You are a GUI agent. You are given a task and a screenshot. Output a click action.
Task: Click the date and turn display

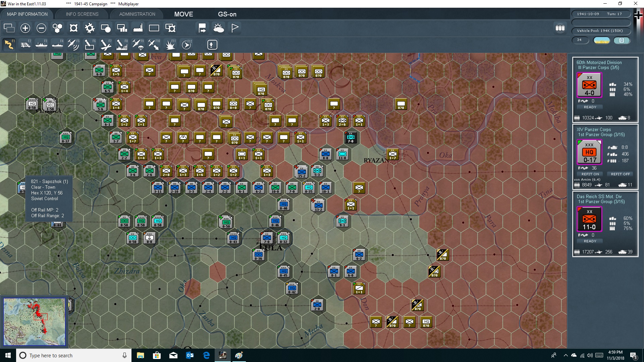[x=601, y=14]
